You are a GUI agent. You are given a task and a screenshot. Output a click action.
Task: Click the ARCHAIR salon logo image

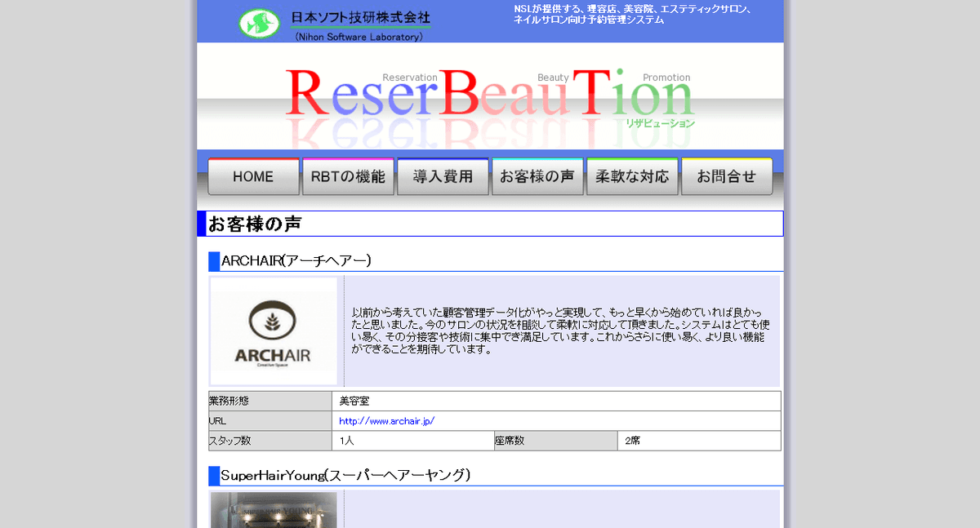274,331
